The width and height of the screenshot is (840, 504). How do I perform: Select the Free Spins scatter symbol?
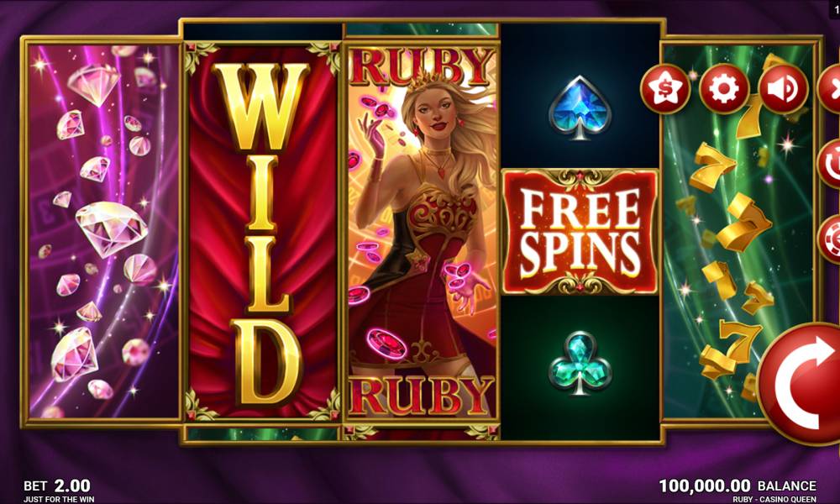[x=580, y=232]
